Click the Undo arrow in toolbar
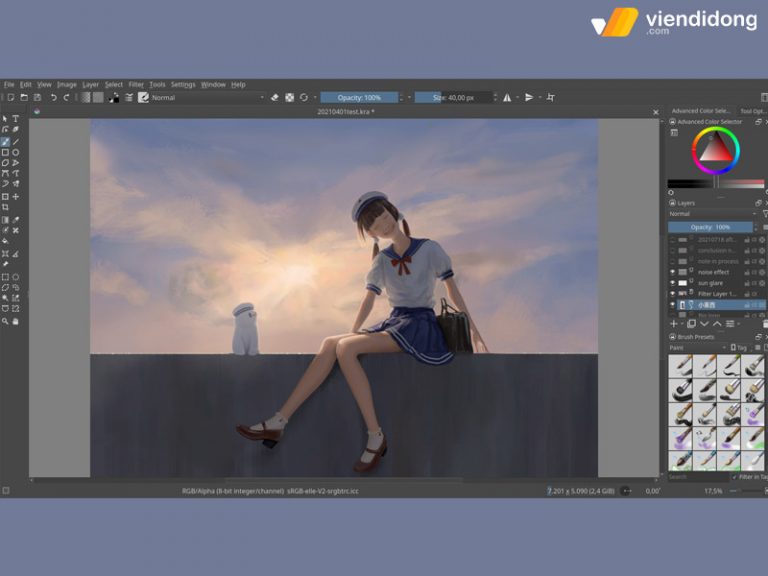Image resolution: width=768 pixels, height=576 pixels. click(53, 97)
